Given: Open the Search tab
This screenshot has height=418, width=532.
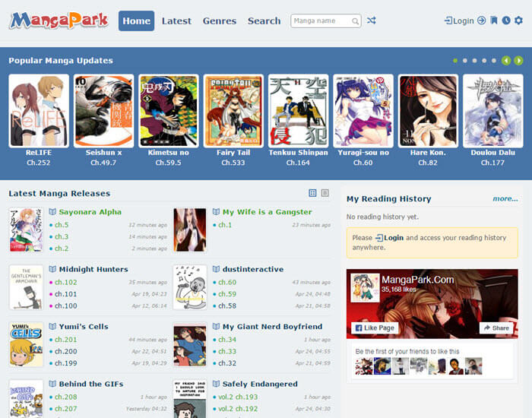Looking at the screenshot, I should 264,21.
